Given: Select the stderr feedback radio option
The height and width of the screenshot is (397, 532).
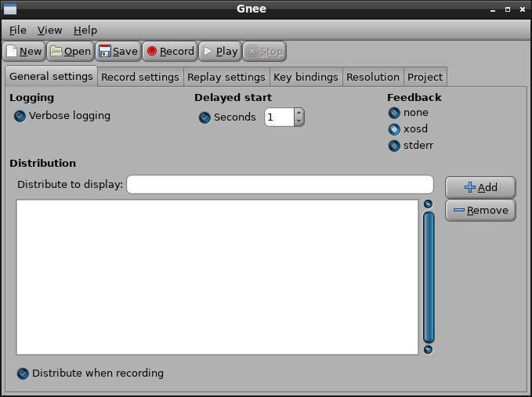Looking at the screenshot, I should (x=394, y=146).
